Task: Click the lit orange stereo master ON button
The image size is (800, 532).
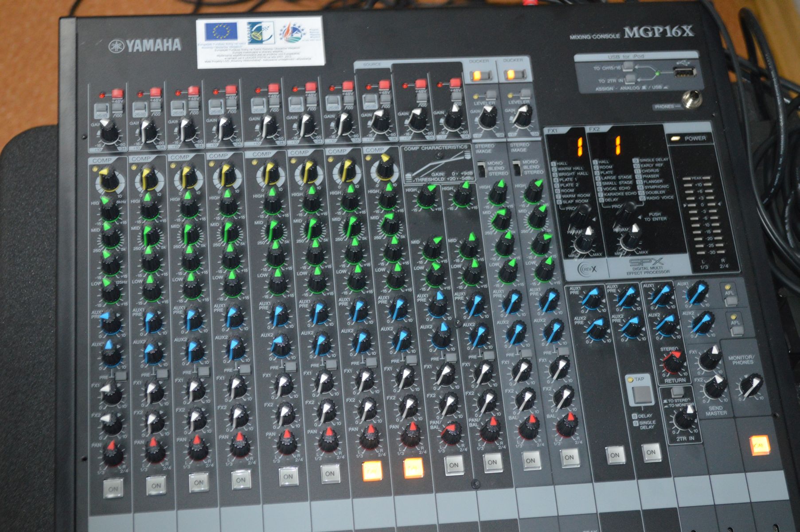Action: [x=760, y=446]
